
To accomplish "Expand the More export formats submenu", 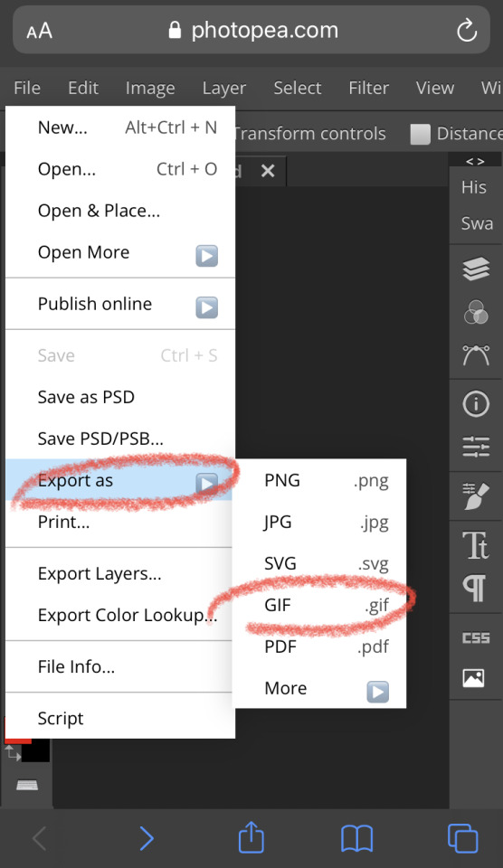I will coord(377,692).
